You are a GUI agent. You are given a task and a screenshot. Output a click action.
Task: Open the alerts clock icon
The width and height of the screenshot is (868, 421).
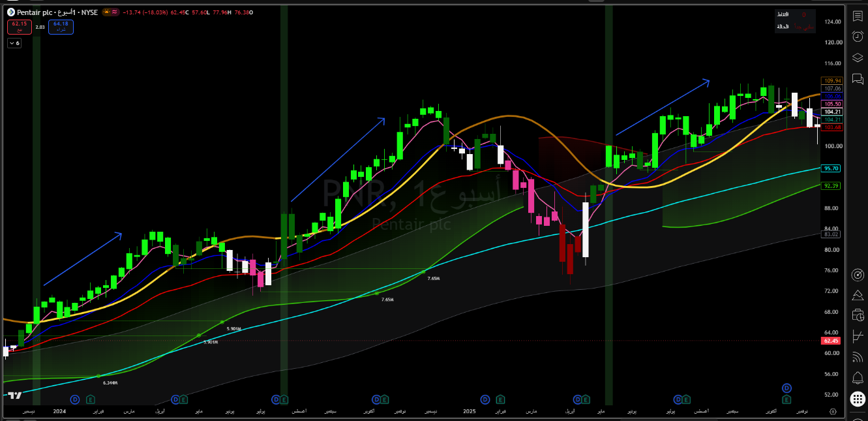click(x=857, y=37)
